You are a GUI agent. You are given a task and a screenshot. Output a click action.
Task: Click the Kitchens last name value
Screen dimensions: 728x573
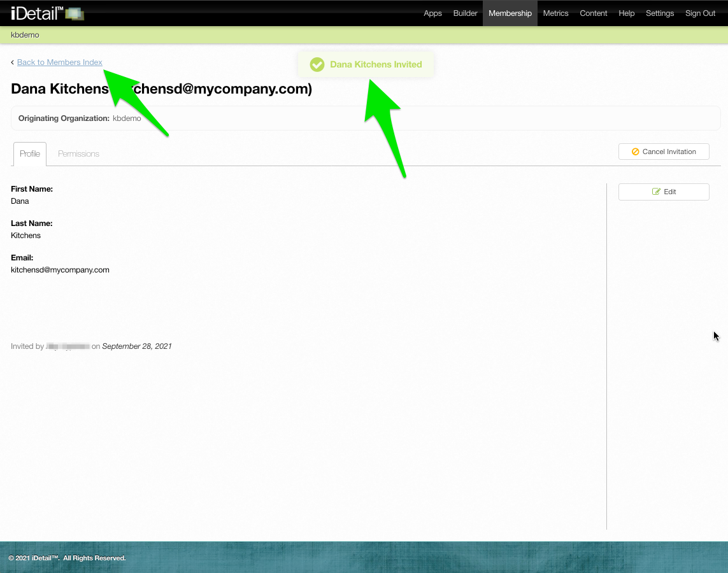coord(25,235)
